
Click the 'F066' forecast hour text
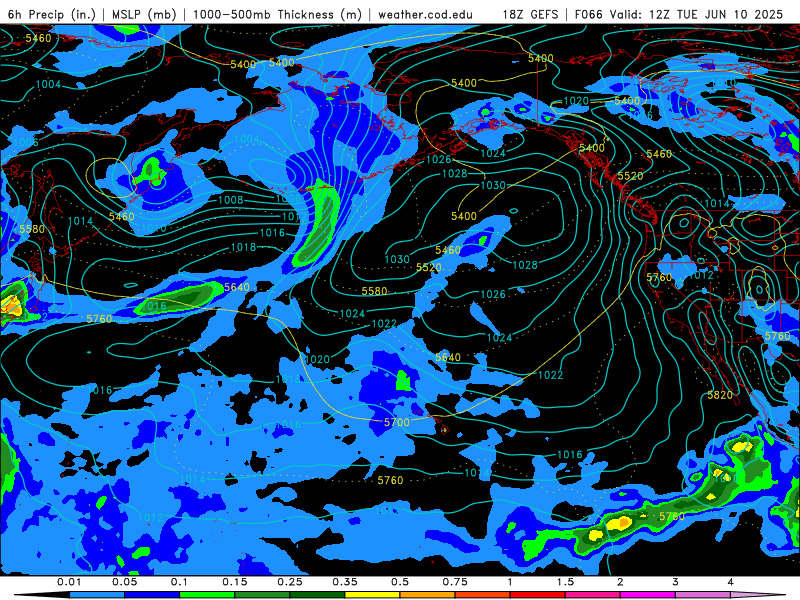pos(589,14)
